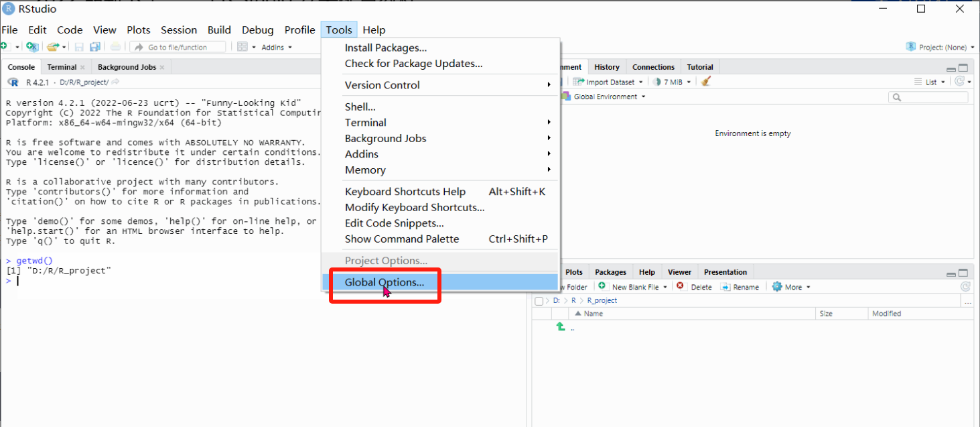
Task: Close the Terminal tab with its x
Action: click(82, 67)
